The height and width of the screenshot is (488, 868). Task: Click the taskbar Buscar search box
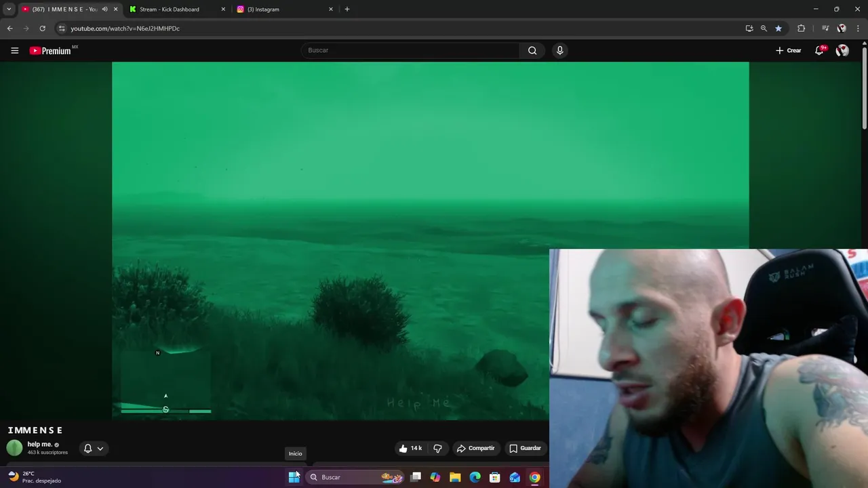point(355,477)
